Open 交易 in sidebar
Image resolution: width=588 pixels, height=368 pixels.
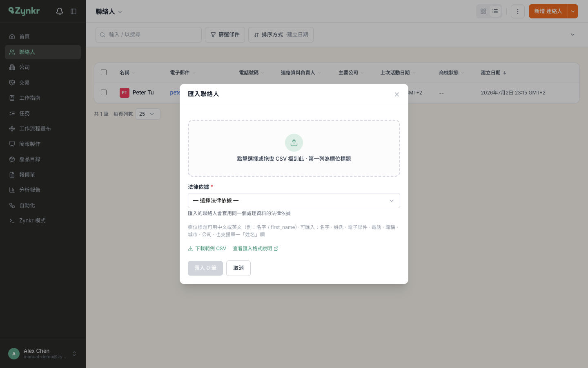coord(43,83)
